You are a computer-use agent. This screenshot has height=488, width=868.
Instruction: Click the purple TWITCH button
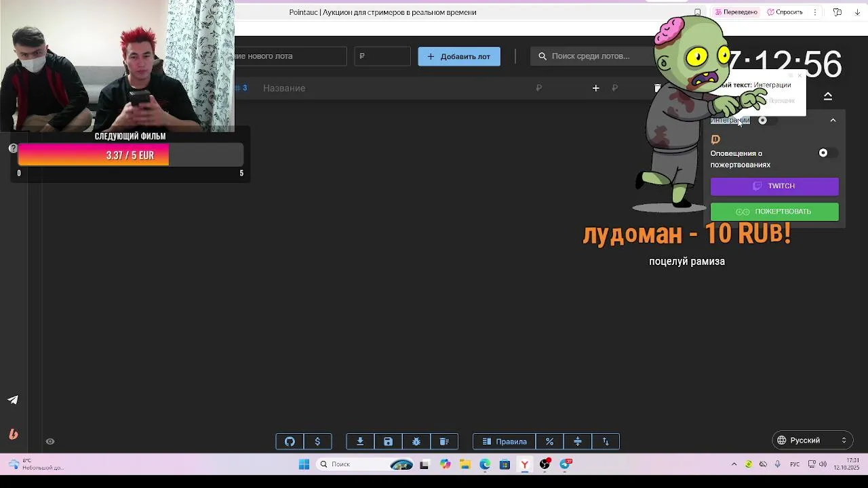click(x=774, y=186)
